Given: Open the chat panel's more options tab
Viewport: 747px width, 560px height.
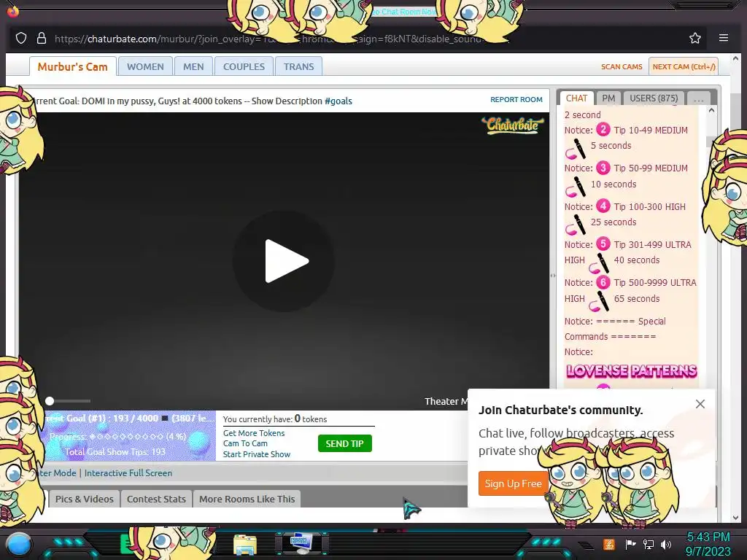Looking at the screenshot, I should 699,98.
